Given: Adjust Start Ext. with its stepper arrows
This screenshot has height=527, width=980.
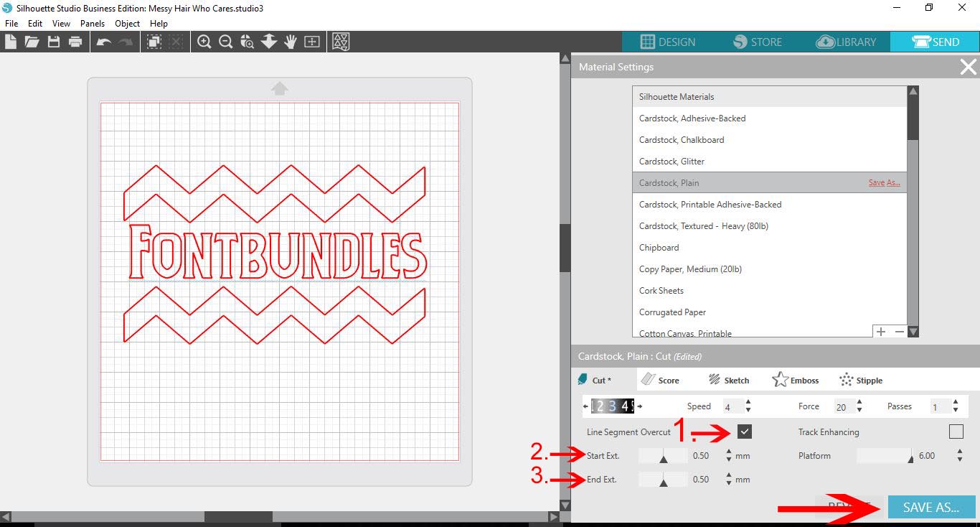Looking at the screenshot, I should point(729,456).
